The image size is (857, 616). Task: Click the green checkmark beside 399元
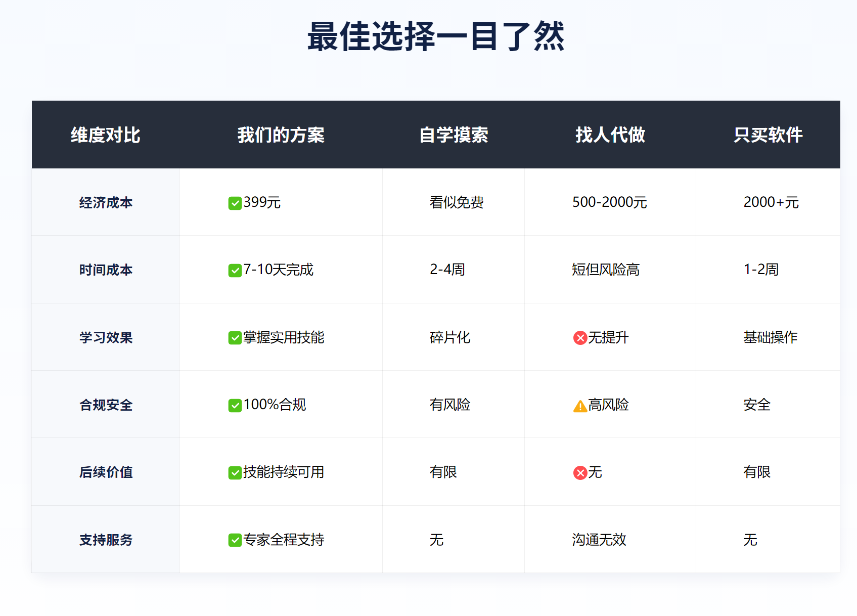(235, 203)
